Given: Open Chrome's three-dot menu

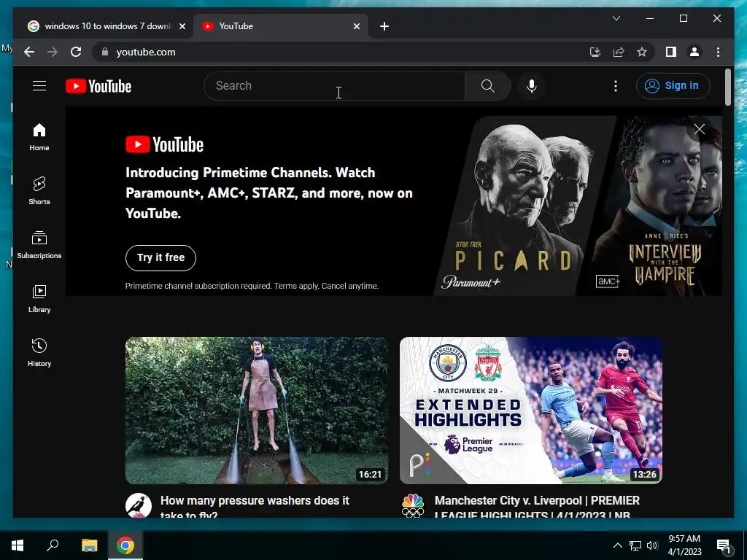Looking at the screenshot, I should click(x=718, y=52).
